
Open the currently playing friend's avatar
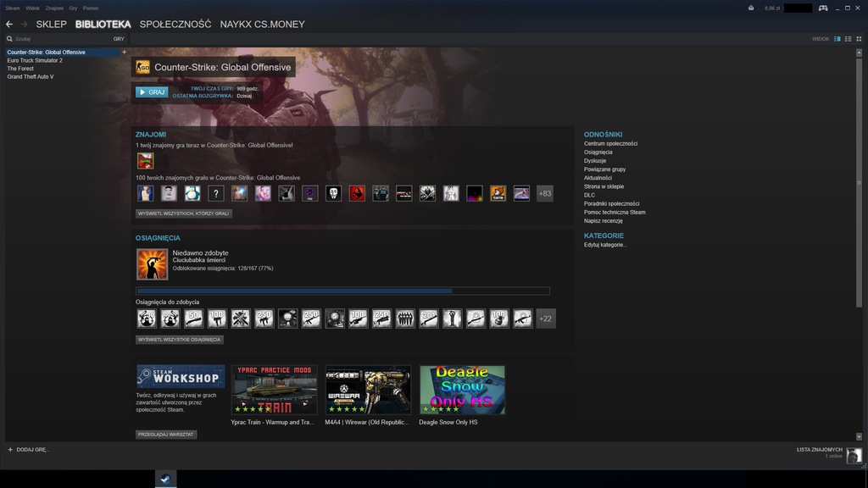coord(146,161)
